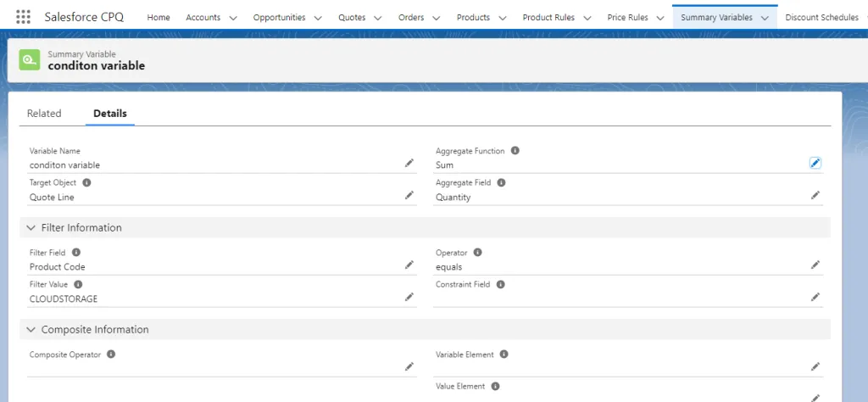Open the Orders navigation tab
The height and width of the screenshot is (402, 868).
(x=411, y=17)
